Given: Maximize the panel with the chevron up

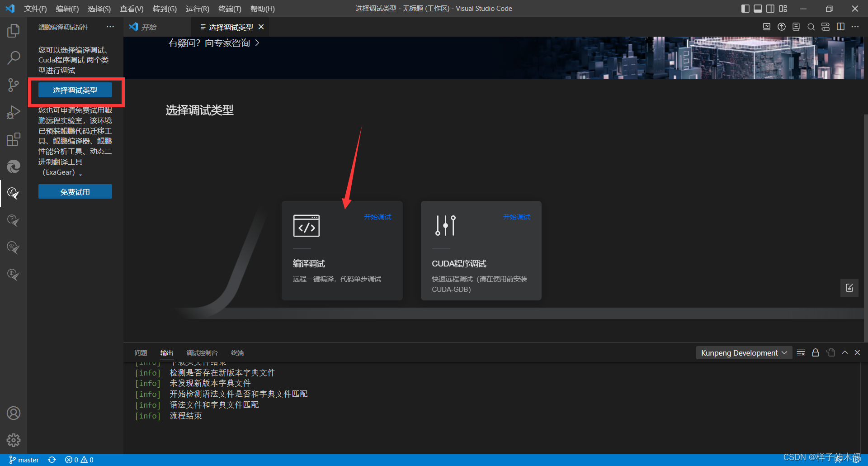Looking at the screenshot, I should point(844,352).
